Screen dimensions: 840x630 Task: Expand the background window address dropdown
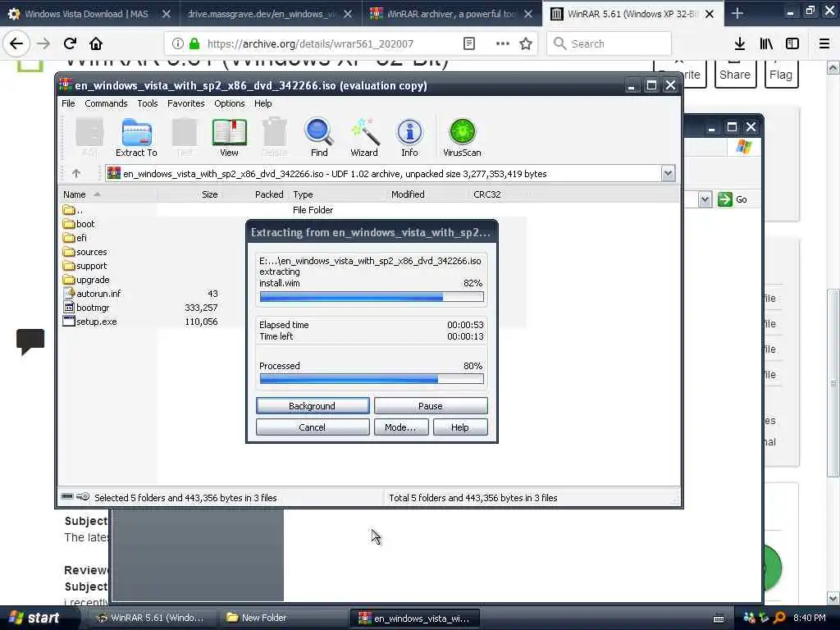coord(705,199)
